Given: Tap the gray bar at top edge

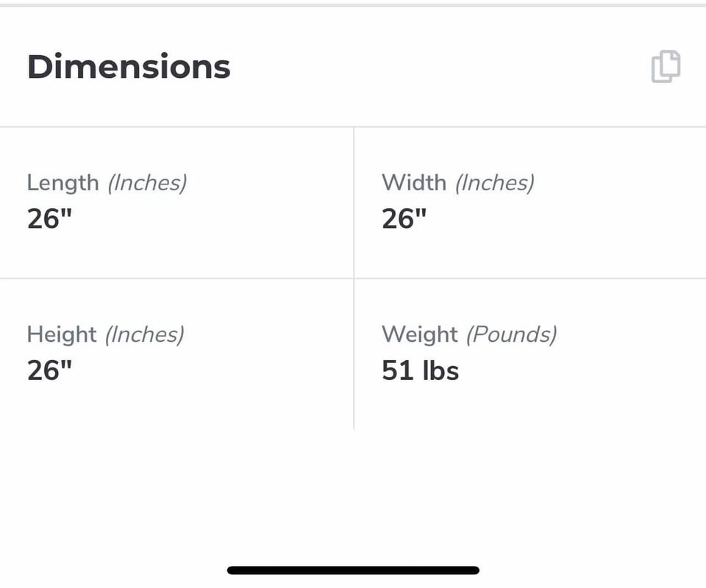Looking at the screenshot, I should coord(353,4).
